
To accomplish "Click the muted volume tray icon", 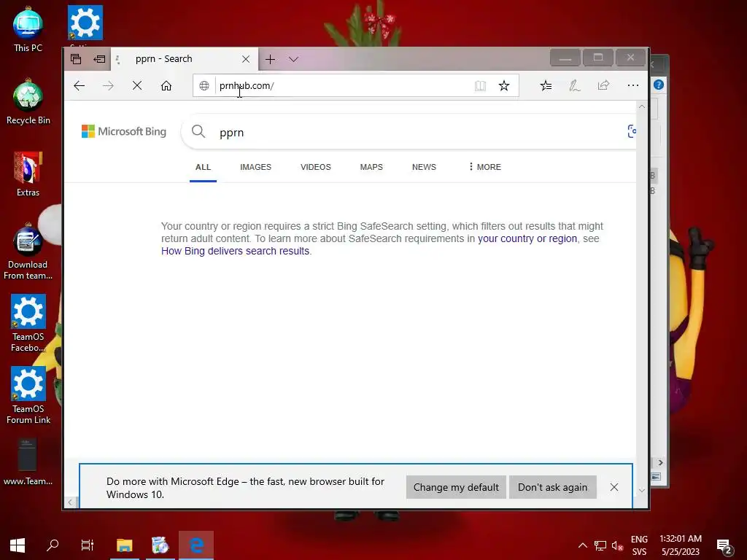I will 617,545.
